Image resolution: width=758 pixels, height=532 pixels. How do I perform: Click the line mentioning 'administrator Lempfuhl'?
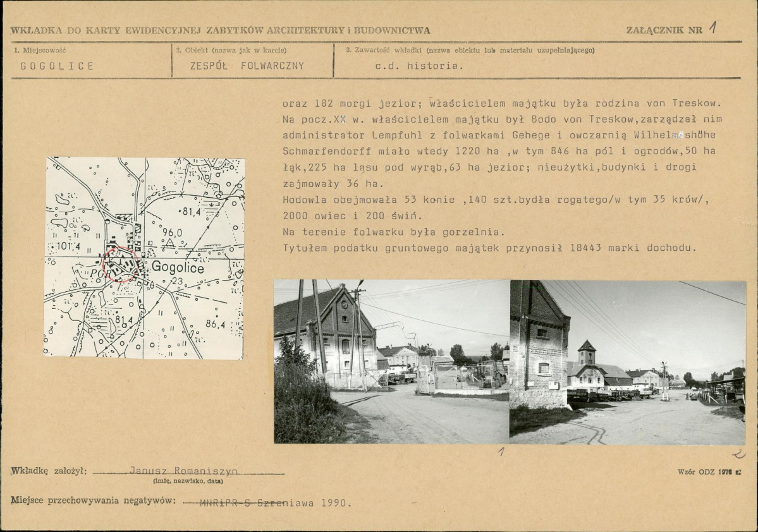coord(499,135)
